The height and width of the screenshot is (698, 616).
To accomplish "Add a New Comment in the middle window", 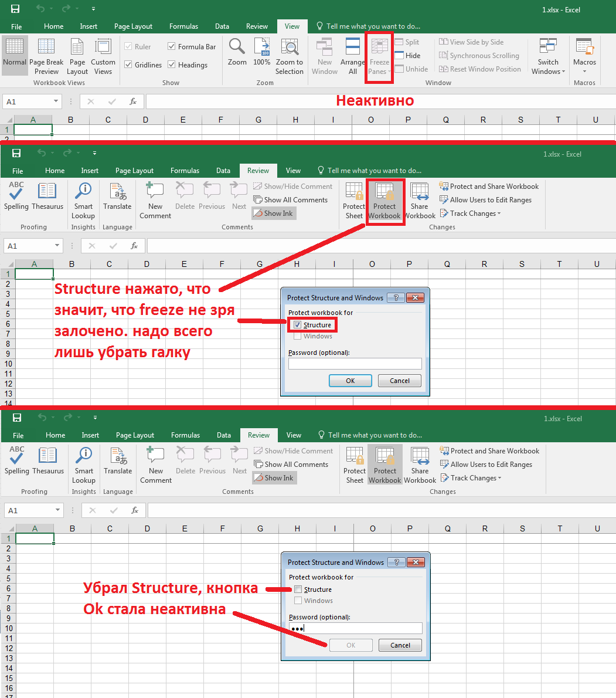I will tap(155, 201).
